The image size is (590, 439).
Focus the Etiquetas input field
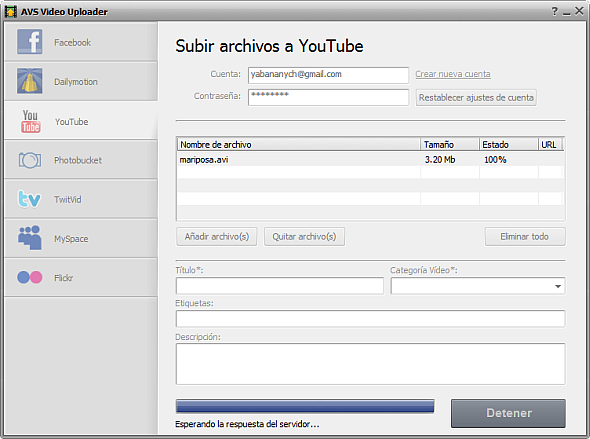pyautogui.click(x=370, y=319)
